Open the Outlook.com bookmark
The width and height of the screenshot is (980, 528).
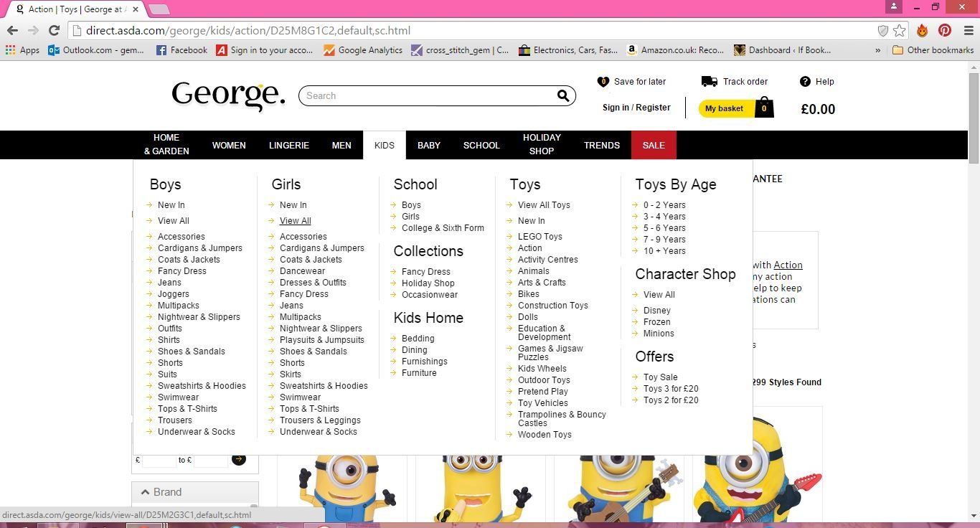[x=96, y=50]
